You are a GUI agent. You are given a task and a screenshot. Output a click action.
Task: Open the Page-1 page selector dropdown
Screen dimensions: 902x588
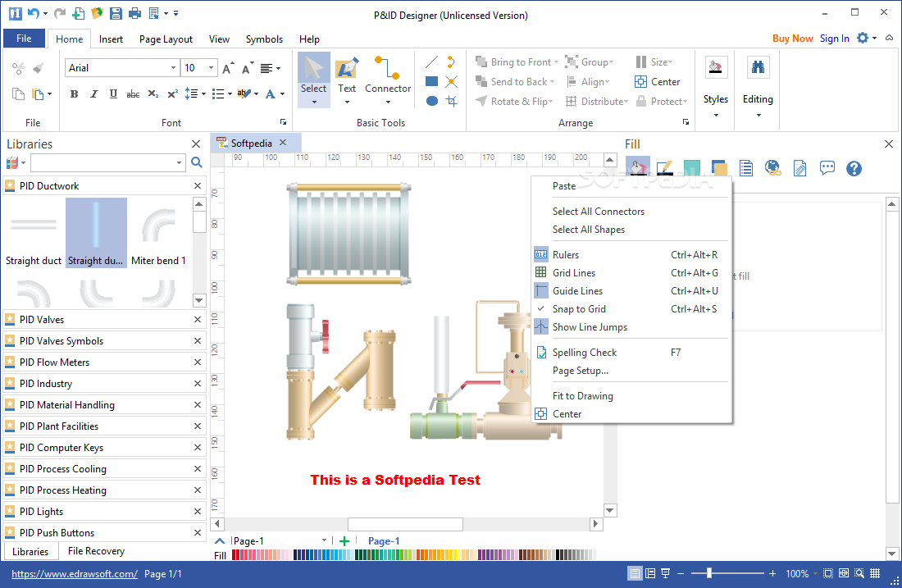click(324, 540)
